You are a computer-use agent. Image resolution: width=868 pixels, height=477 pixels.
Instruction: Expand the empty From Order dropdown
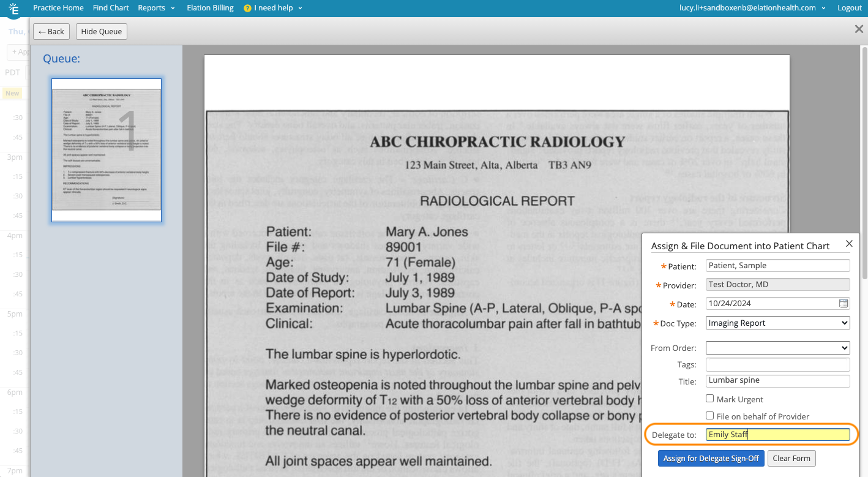[777, 347]
